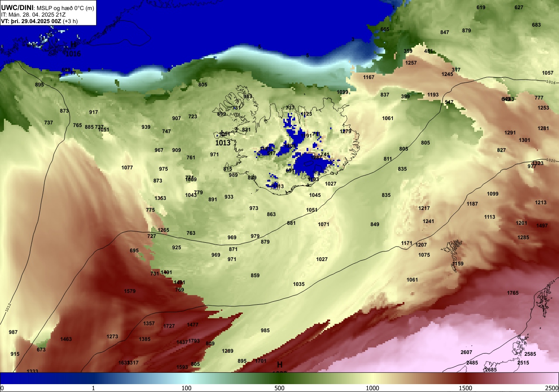The image size is (559, 392).
Task: Click the H high-pressure symbol above 1016
Action: pos(73,45)
